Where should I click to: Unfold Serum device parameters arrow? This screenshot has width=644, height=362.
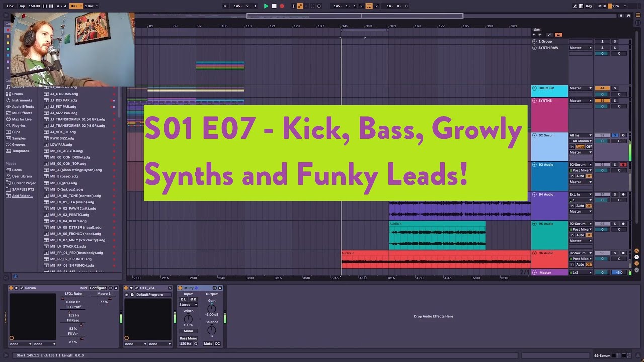click(16, 288)
